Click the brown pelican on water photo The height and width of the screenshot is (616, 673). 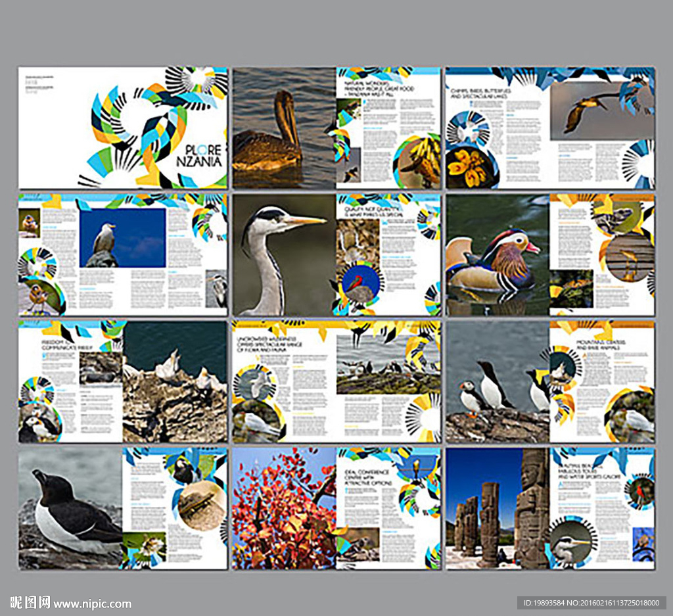point(284,128)
